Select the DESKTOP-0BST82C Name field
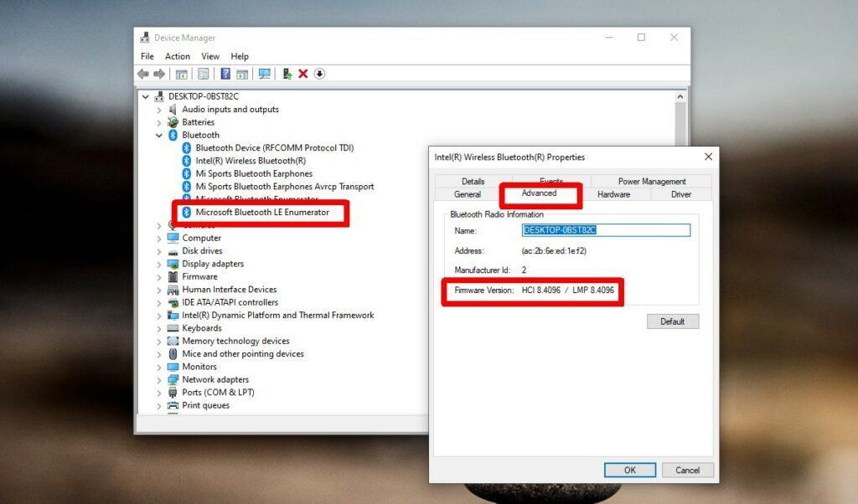 [x=605, y=229]
